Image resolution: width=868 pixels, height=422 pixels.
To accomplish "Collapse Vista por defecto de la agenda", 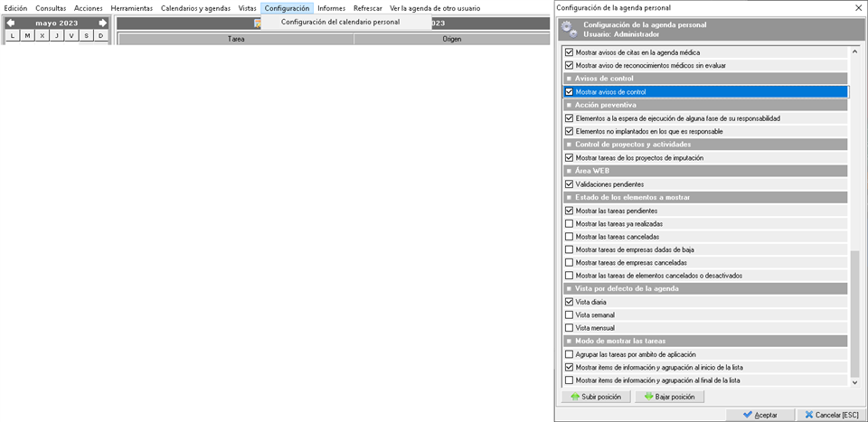I will (569, 288).
